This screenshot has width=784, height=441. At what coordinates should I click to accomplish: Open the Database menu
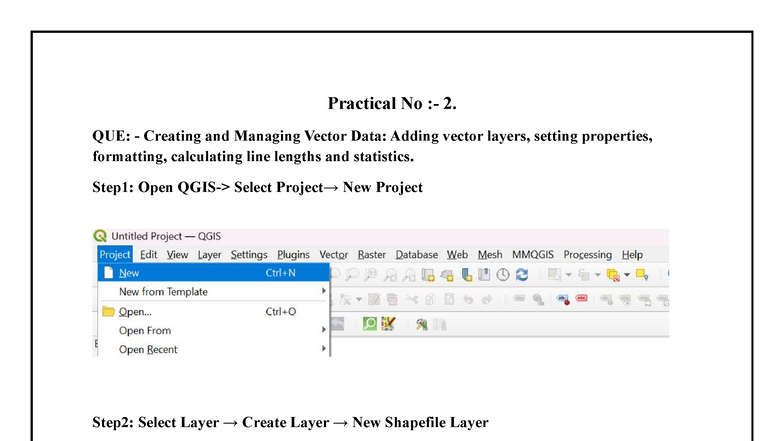(x=416, y=254)
